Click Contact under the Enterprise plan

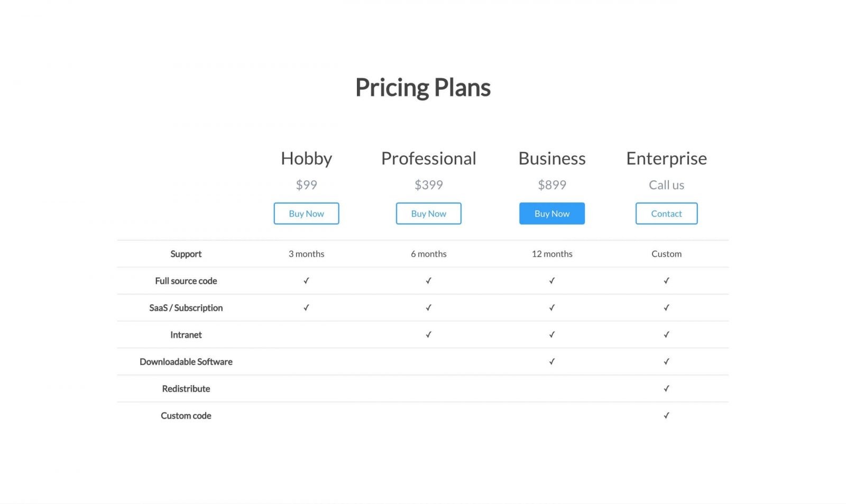tap(666, 213)
